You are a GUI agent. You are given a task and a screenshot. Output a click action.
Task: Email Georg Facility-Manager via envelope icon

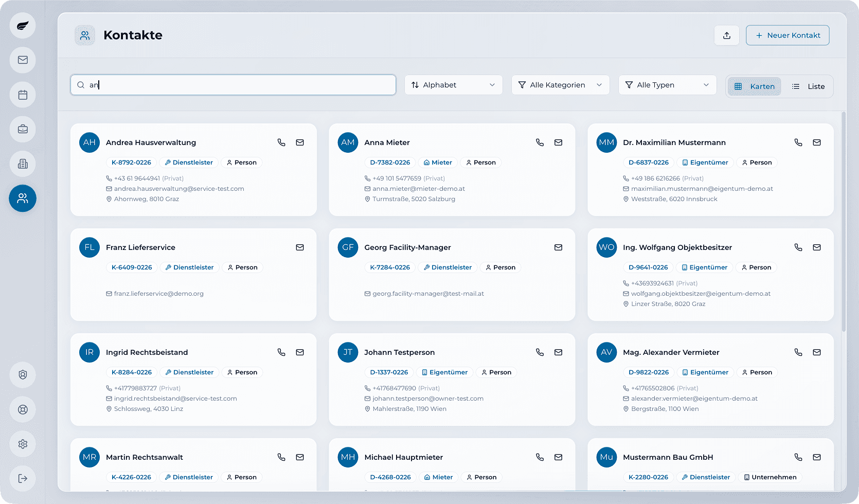click(x=558, y=247)
